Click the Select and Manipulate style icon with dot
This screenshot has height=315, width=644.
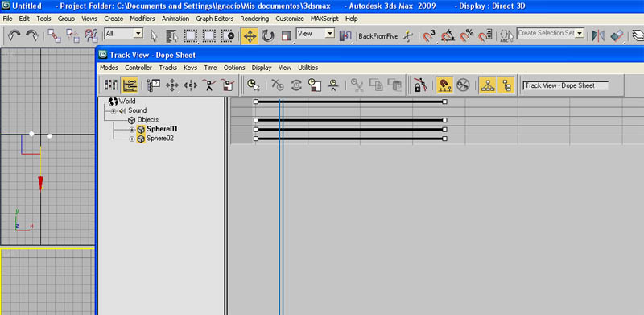pyautogui.click(x=228, y=36)
